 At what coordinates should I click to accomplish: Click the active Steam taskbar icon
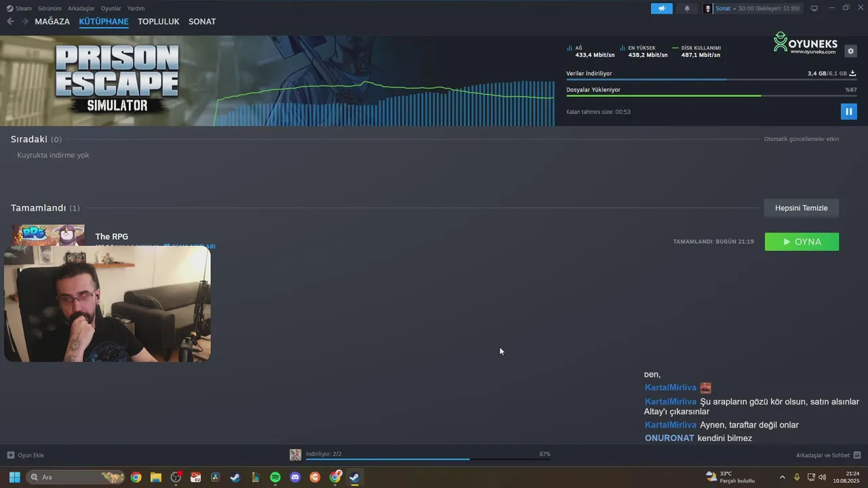(355, 477)
